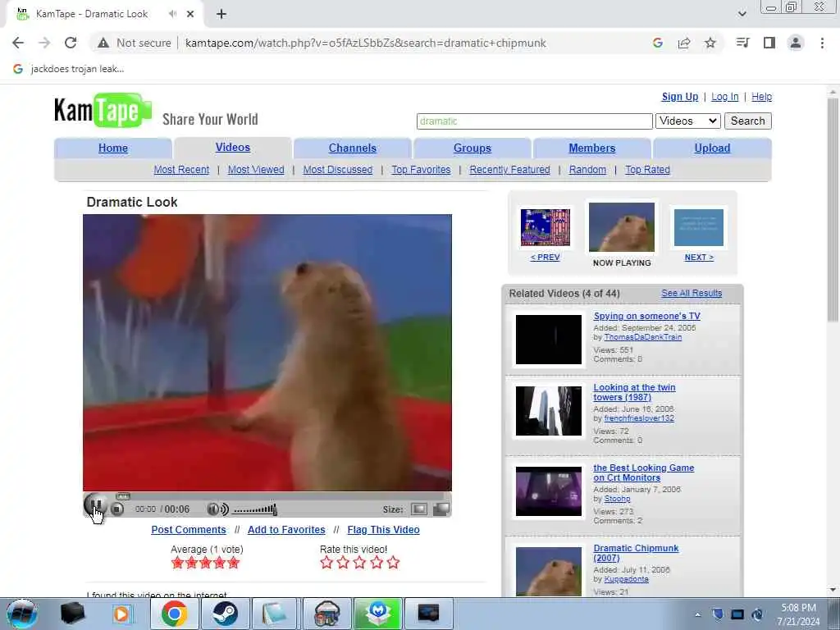Open the previous video thumbnail
The height and width of the screenshot is (630, 840).
click(546, 228)
